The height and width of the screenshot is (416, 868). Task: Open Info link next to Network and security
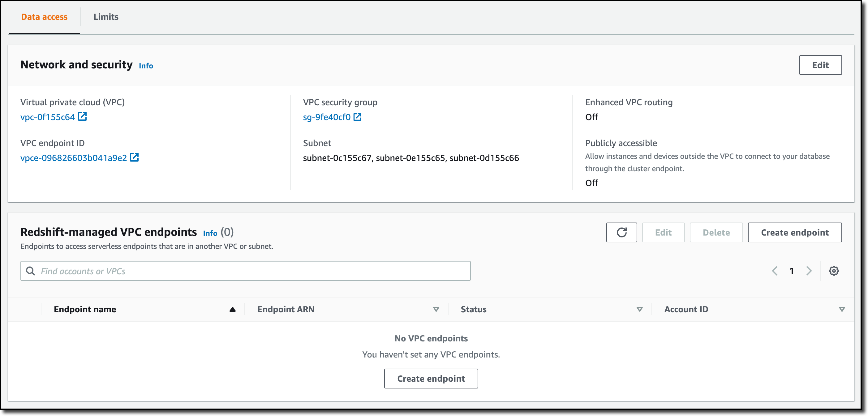[x=146, y=66]
